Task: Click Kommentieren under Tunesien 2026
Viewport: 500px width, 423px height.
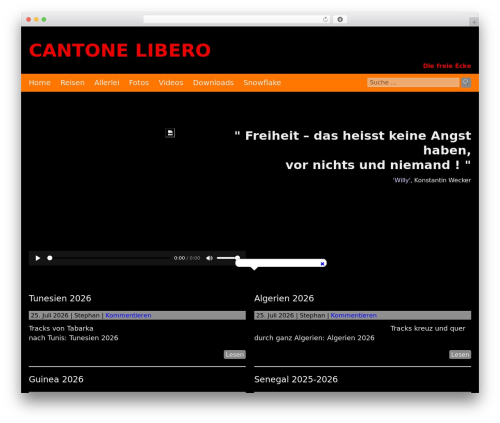Action: point(128,315)
